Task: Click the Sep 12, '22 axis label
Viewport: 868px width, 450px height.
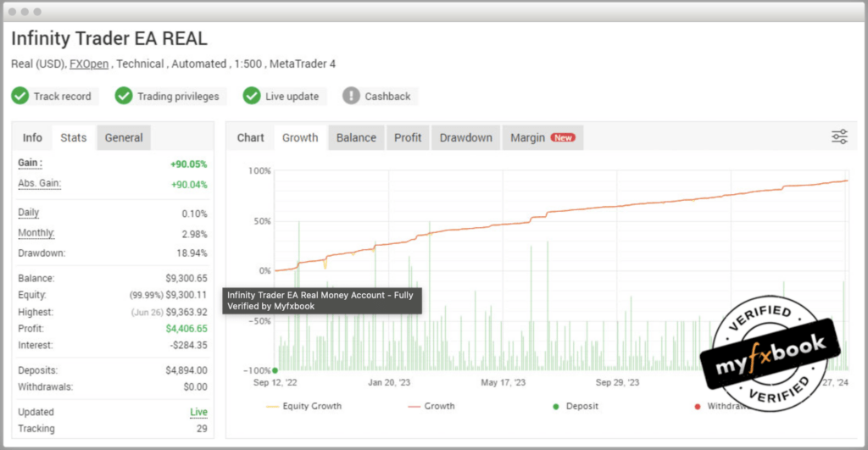Action: pyautogui.click(x=275, y=382)
